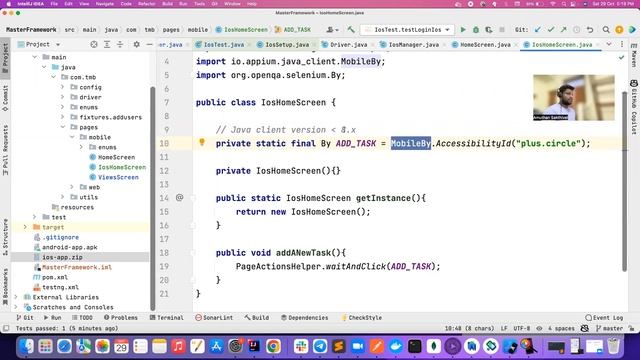
Task: Open the Terminal tool window
Action: pyautogui.click(x=167, y=318)
